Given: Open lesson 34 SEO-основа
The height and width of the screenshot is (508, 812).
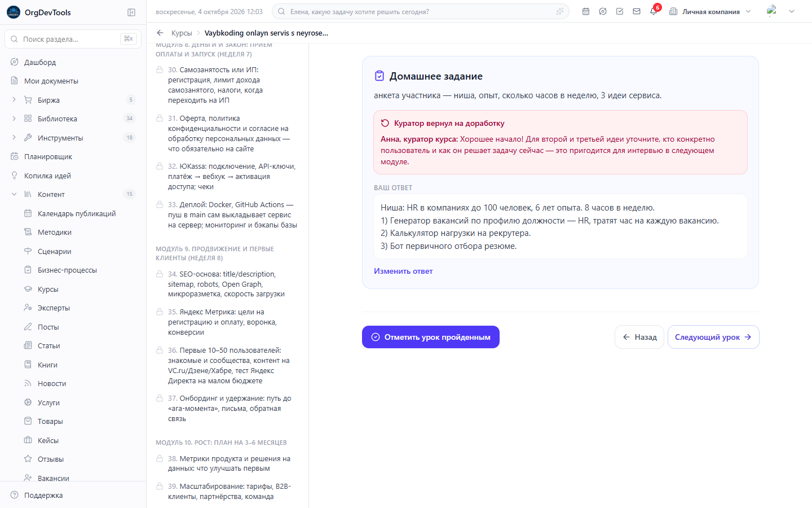Looking at the screenshot, I should click(227, 284).
